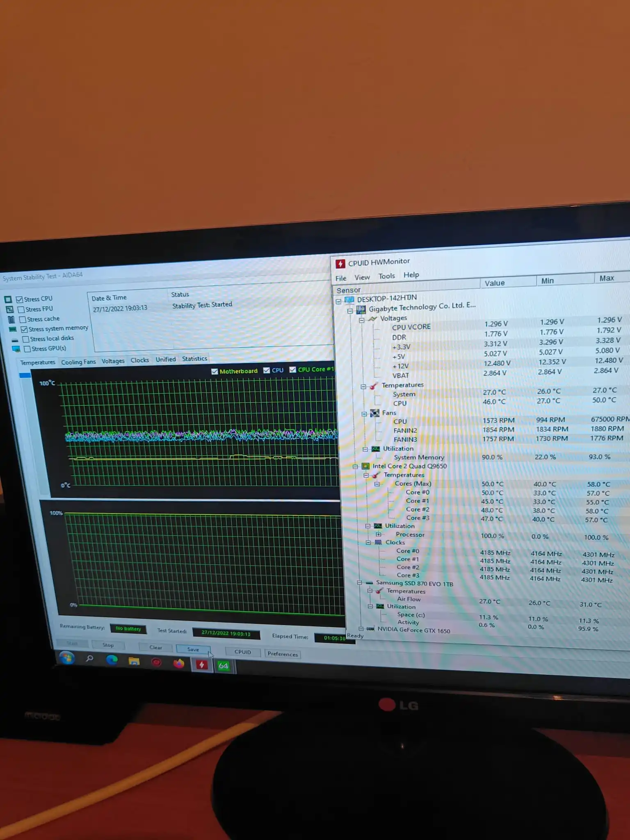Click the Stress cache icon in AIDA64
630x840 pixels.
[x=11, y=320]
